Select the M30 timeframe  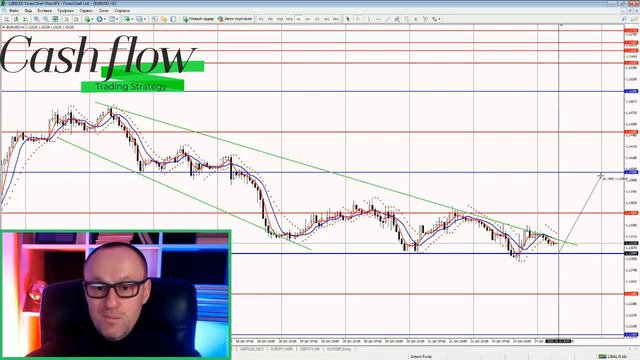coord(289,19)
